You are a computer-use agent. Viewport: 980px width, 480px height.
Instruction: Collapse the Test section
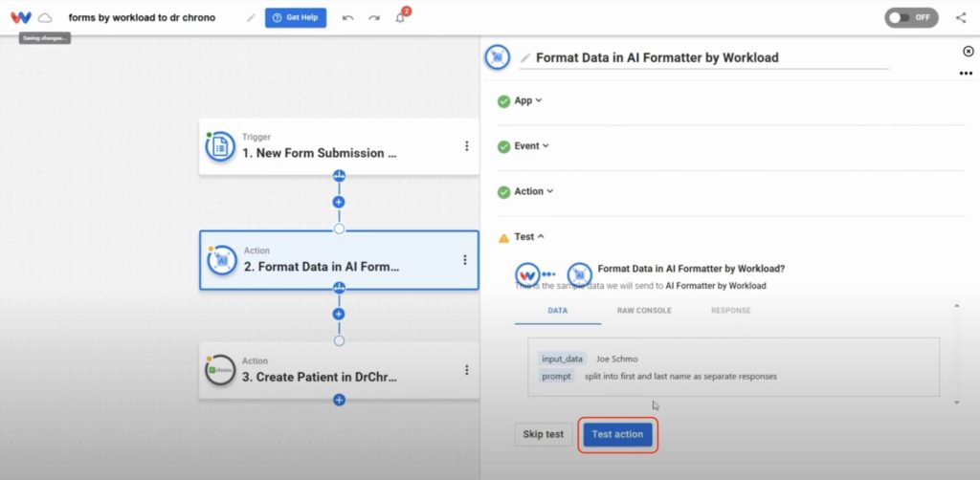528,237
